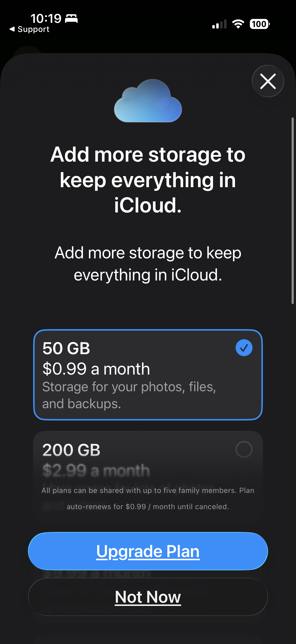Choose the 50 GB plan card
Screen dimensions: 296x644
[148, 375]
